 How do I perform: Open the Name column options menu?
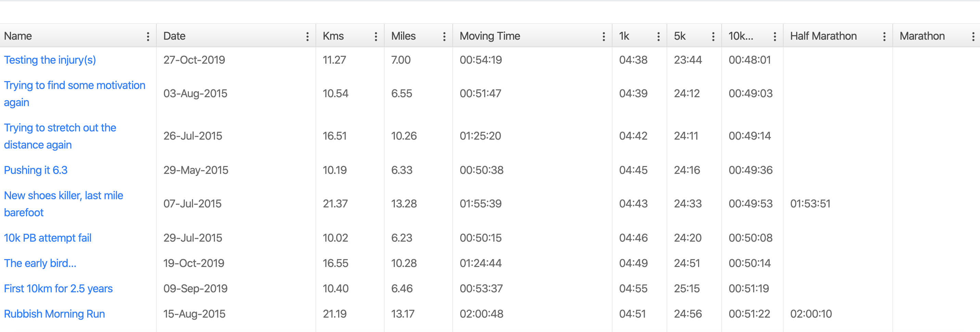point(148,37)
